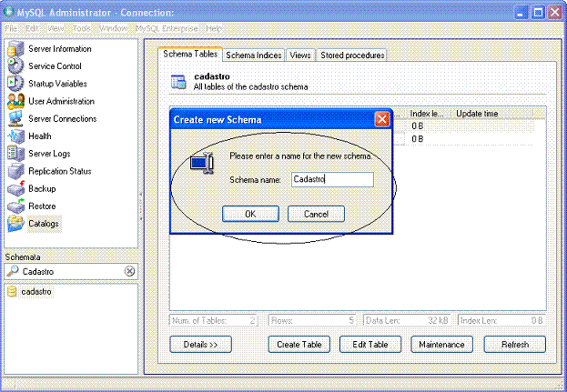Image resolution: width=567 pixels, height=392 pixels.
Task: Cancel the Create new Schema dialog
Action: 316,214
